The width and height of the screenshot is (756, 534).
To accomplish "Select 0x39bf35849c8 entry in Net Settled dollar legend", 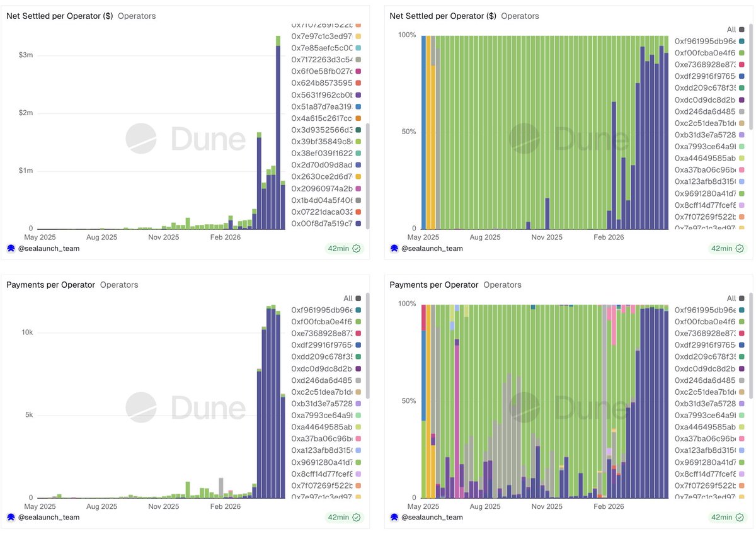I will (x=326, y=141).
